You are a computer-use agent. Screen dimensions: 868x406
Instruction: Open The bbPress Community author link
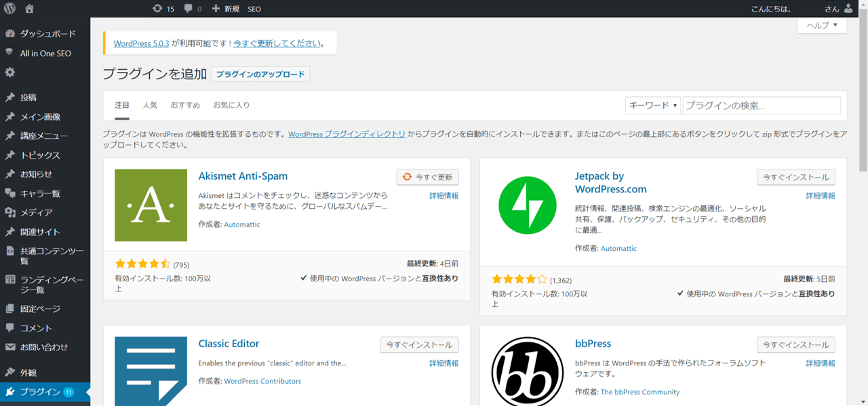pos(640,392)
